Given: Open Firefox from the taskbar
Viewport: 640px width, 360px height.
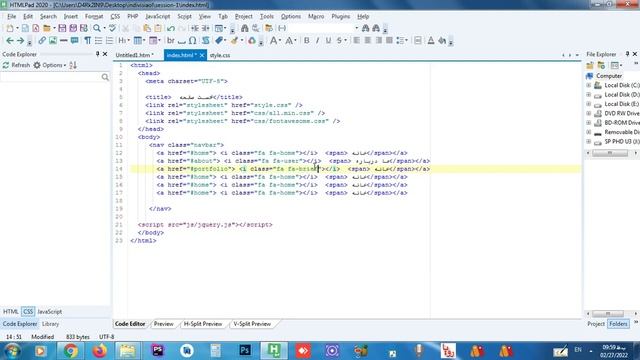Looking at the screenshot, I should pyautogui.click(x=99, y=351).
